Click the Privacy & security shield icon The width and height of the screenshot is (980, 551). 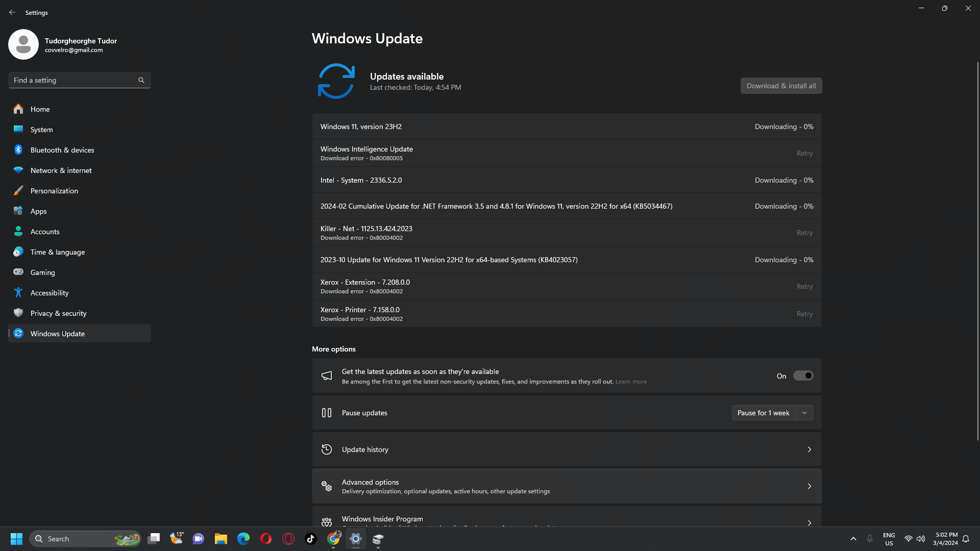point(18,313)
